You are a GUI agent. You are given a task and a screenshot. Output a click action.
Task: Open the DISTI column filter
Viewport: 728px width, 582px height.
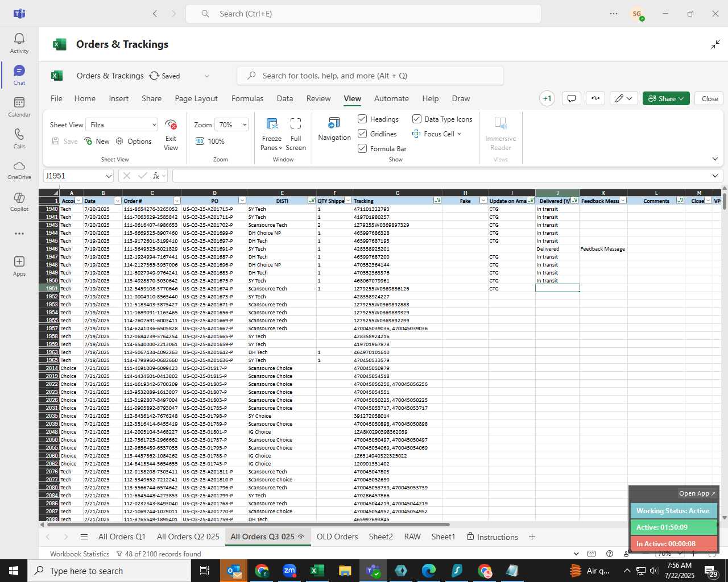312,201
